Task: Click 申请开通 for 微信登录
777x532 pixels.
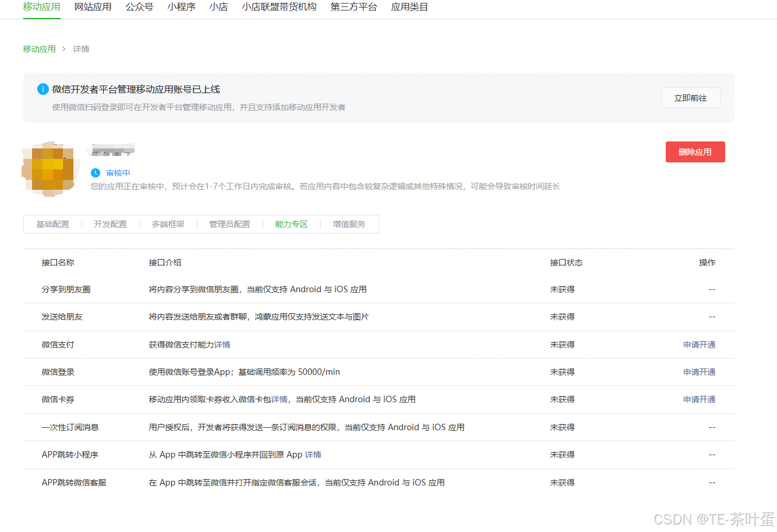Action: (x=700, y=372)
